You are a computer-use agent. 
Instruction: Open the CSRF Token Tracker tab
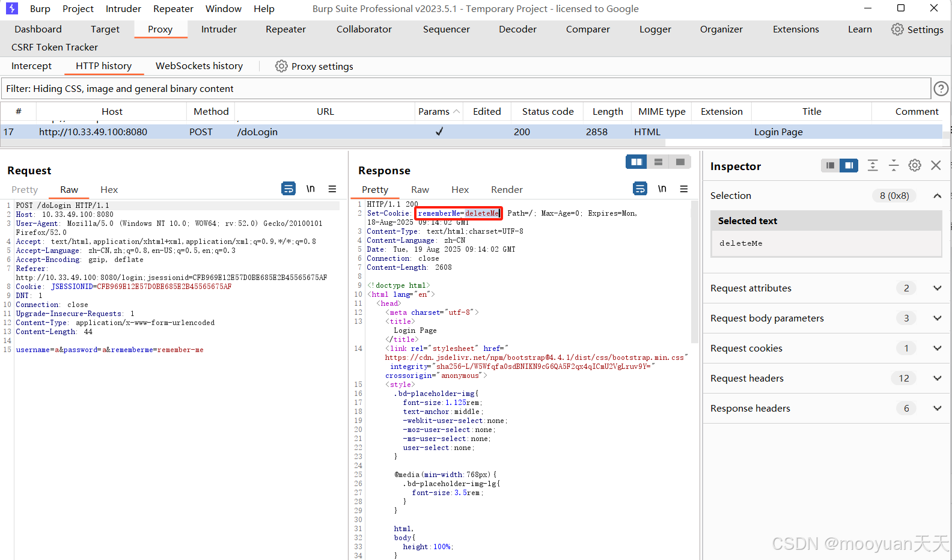(x=55, y=47)
